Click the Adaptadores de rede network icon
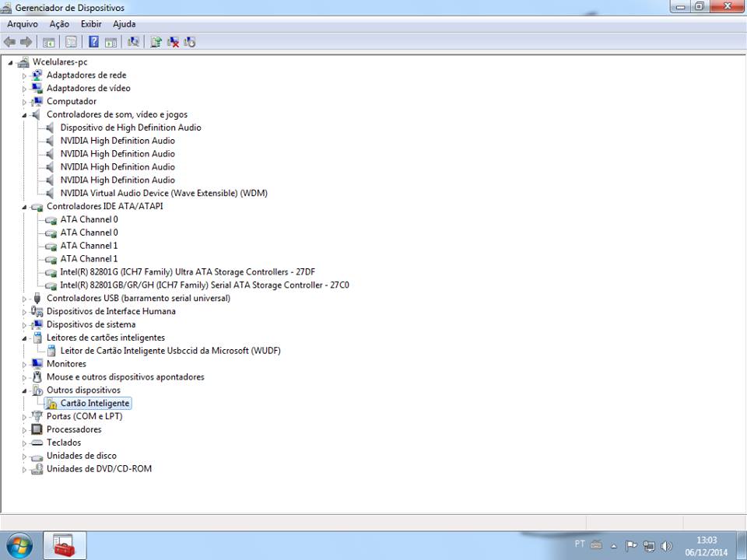Image resolution: width=747 pixels, height=560 pixels. (x=37, y=75)
